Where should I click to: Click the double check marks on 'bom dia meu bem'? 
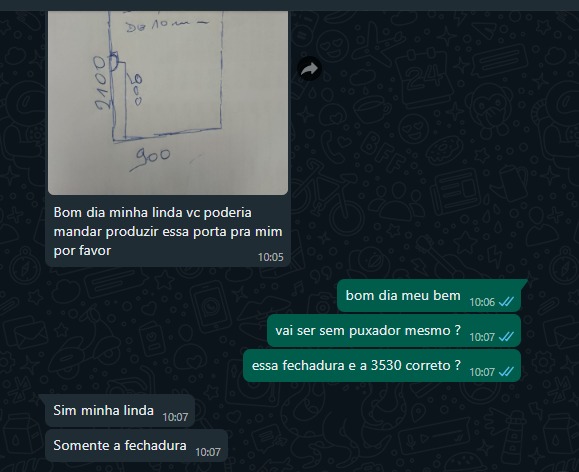pyautogui.click(x=506, y=302)
